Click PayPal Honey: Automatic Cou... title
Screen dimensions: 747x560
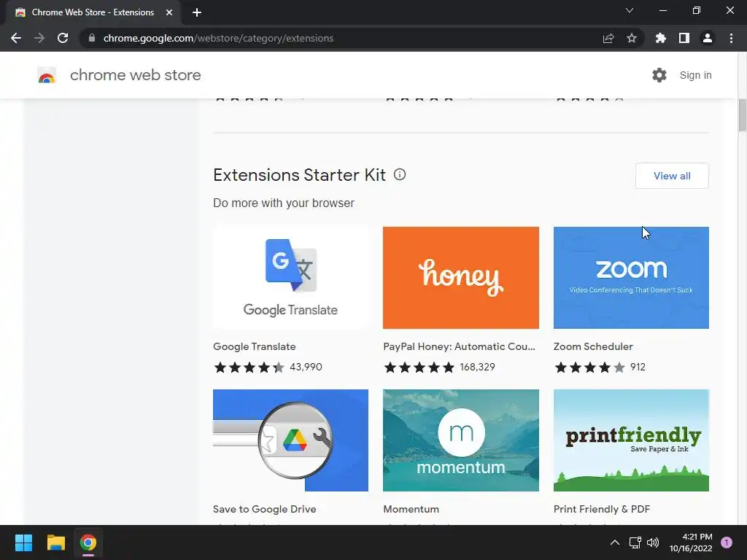tap(460, 346)
